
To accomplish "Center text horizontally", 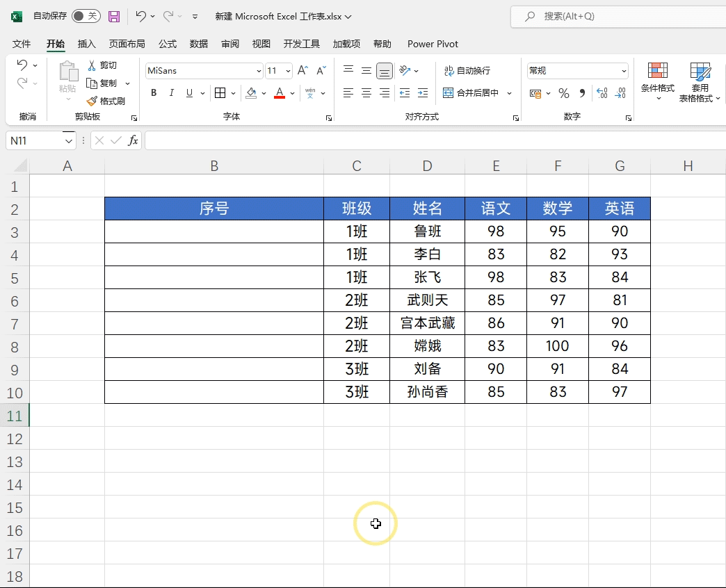I will pyautogui.click(x=366, y=93).
